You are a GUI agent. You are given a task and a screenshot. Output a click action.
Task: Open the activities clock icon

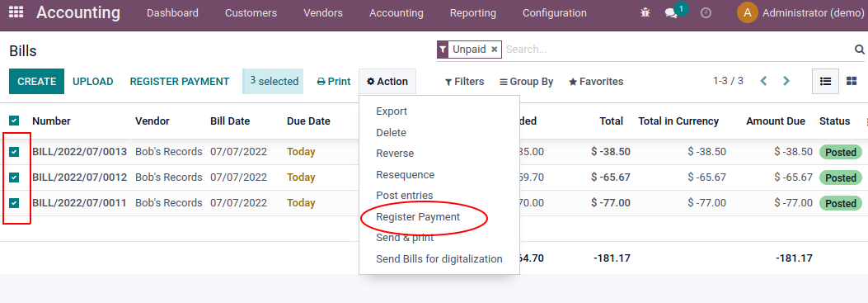click(706, 12)
